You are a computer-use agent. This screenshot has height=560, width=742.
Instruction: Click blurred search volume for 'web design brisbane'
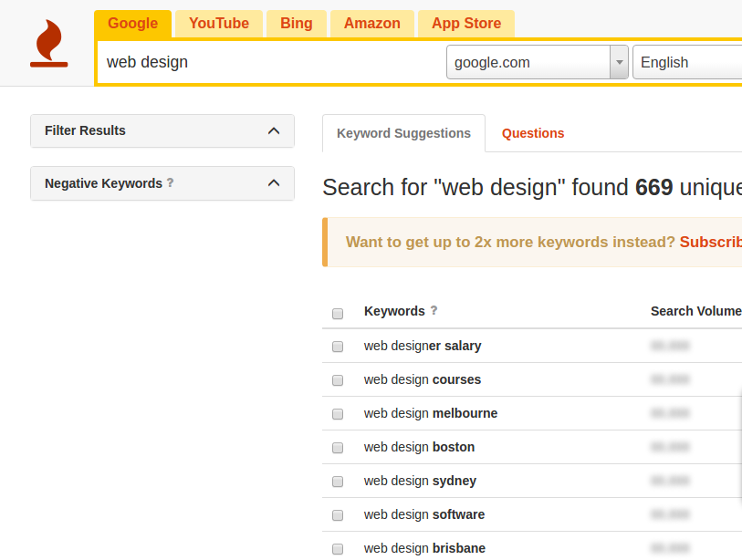click(670, 548)
